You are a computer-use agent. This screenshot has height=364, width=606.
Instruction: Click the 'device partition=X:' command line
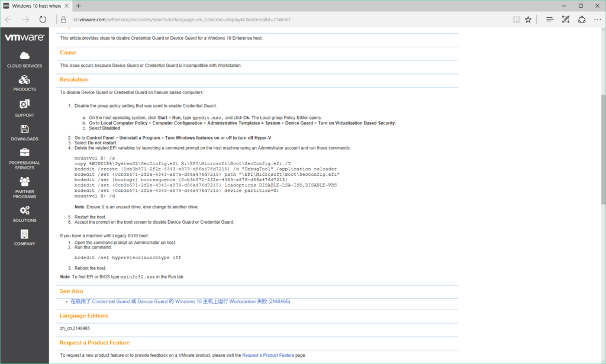176,191
